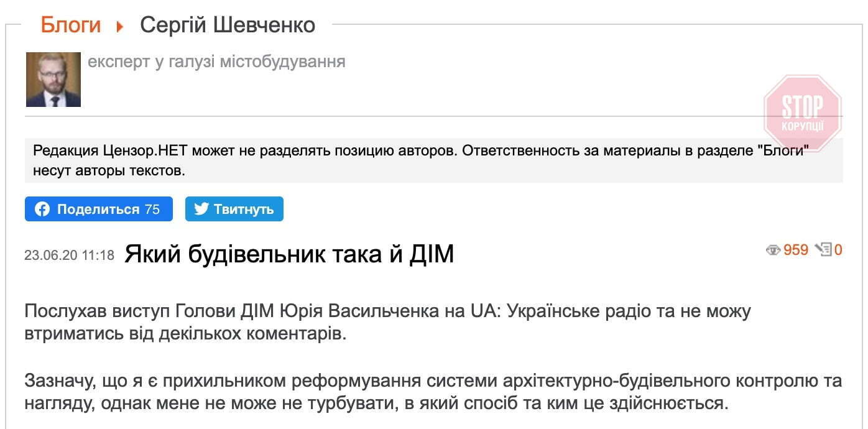Image resolution: width=868 pixels, height=429 pixels.
Task: Open the Блоги section link
Action: [x=70, y=24]
